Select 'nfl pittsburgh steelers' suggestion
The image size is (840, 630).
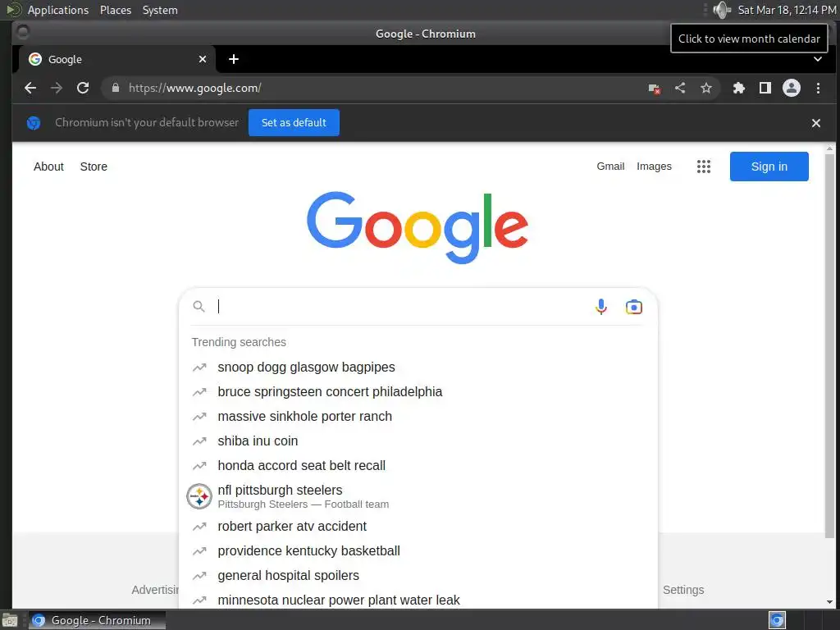[x=418, y=496]
